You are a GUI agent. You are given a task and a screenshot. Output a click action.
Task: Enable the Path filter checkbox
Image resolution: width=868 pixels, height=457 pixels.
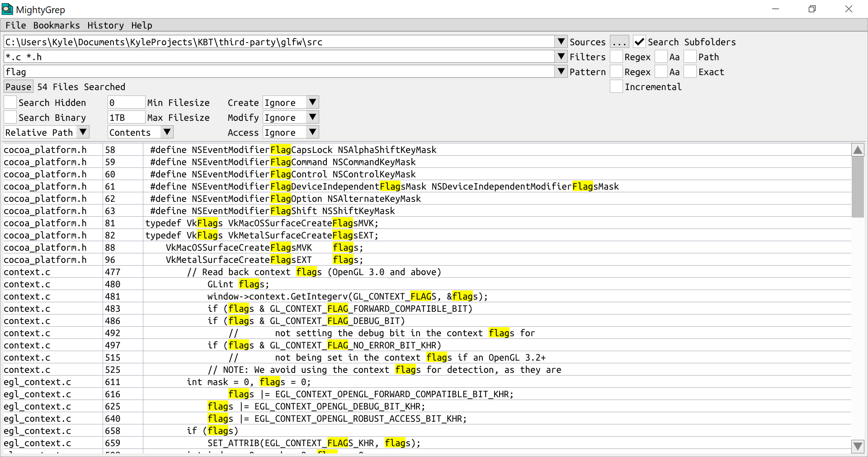coord(690,57)
